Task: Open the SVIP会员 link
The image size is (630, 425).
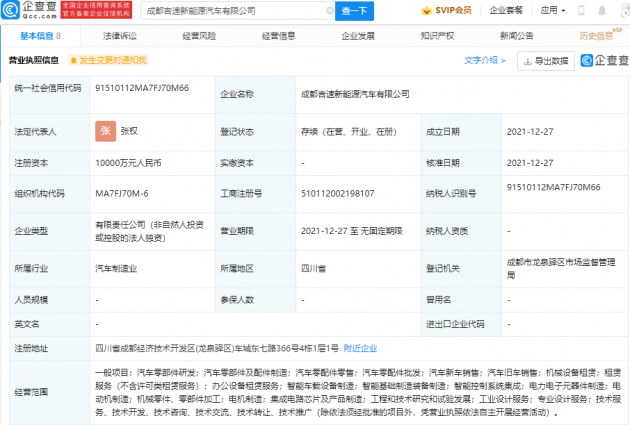Action: click(x=453, y=10)
